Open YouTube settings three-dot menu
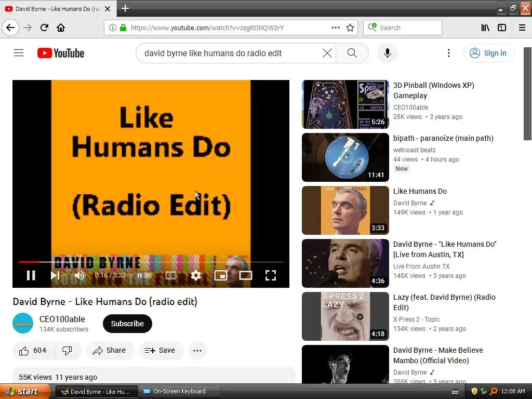The image size is (532, 399). tap(448, 53)
